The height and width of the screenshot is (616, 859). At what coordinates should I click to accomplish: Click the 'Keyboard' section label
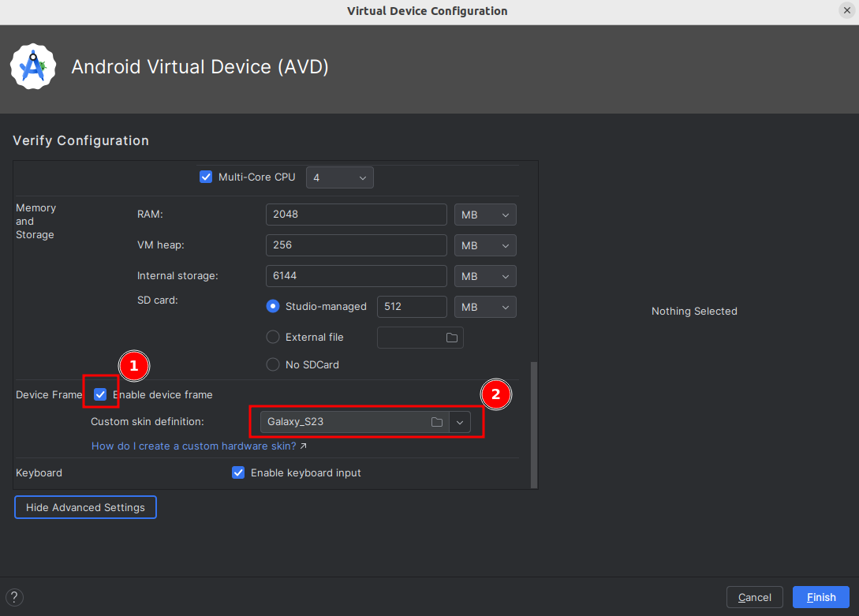pyautogui.click(x=39, y=472)
